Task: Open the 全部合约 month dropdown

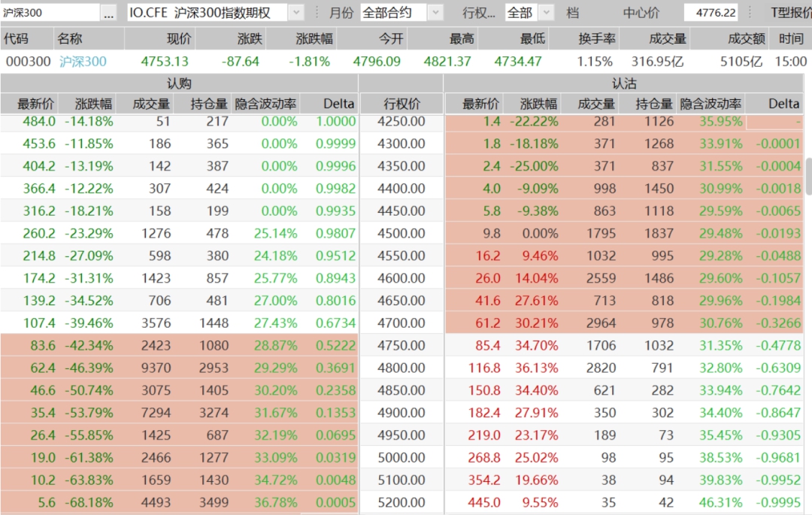Action: pos(435,13)
